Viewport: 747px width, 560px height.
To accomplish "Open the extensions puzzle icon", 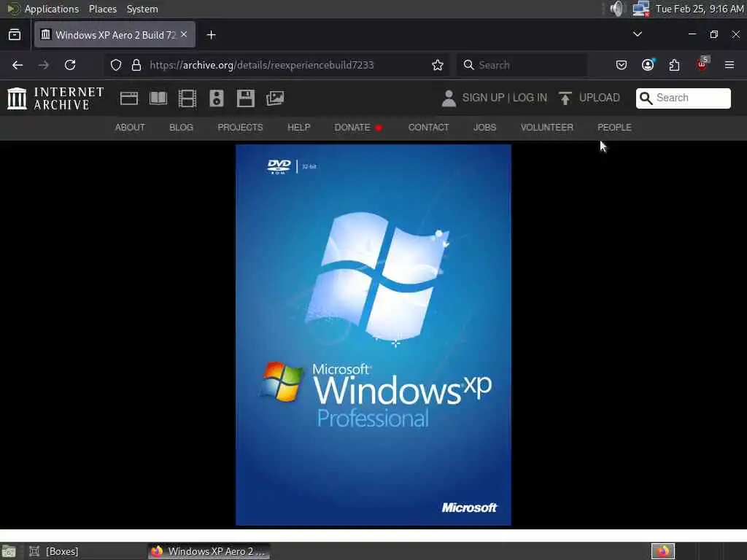I will coord(674,65).
